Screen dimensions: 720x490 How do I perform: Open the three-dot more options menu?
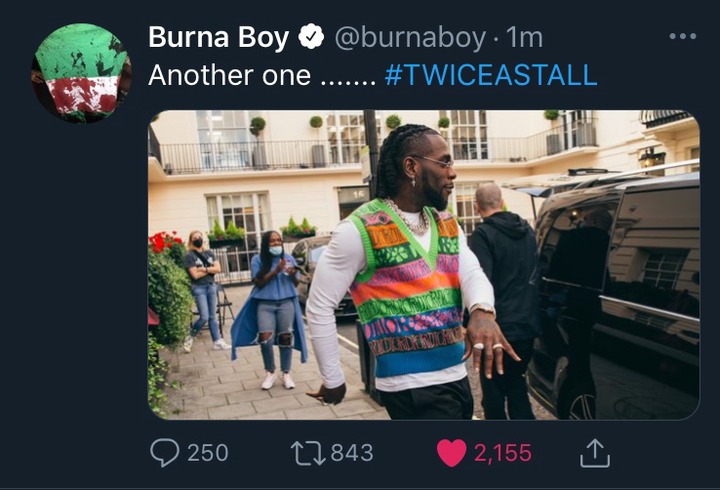pyautogui.click(x=683, y=36)
